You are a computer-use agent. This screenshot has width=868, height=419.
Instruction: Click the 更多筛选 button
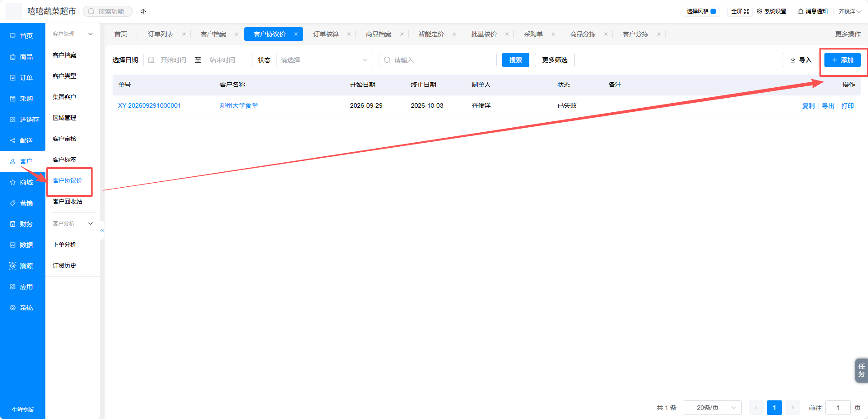[x=555, y=60]
